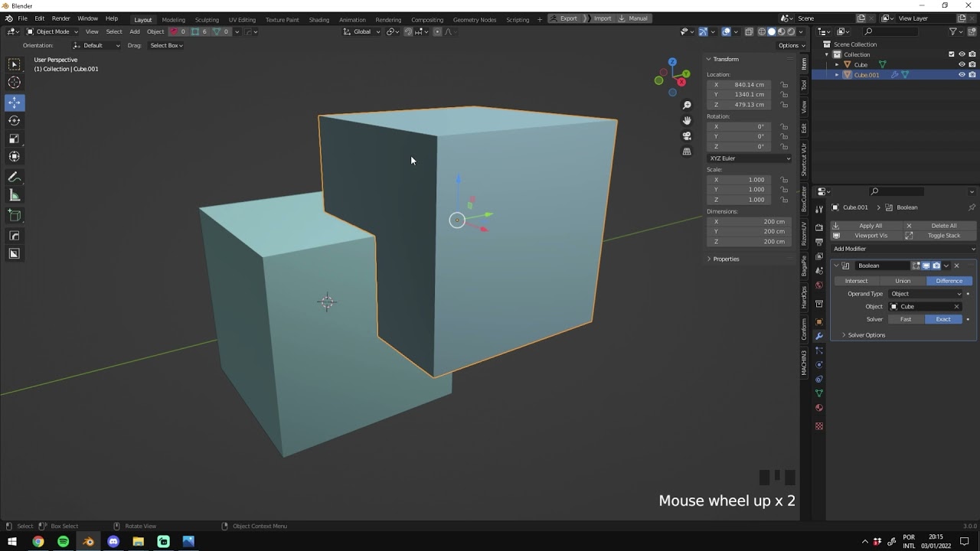The image size is (980, 551).
Task: Choose the 3D Cursor tool
Action: coord(14,83)
